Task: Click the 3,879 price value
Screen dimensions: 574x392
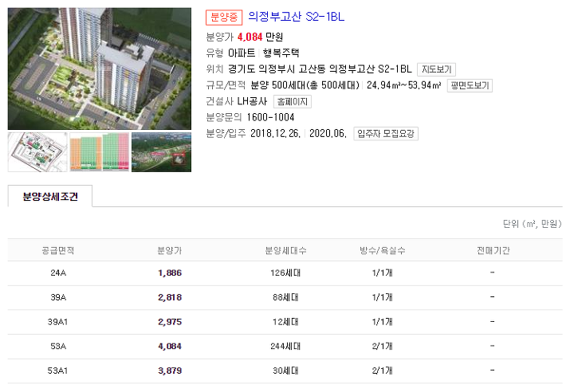Action: point(170,370)
